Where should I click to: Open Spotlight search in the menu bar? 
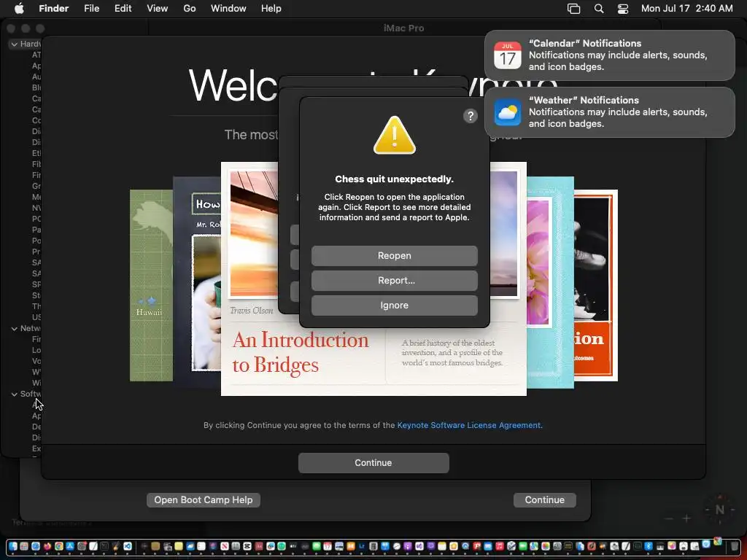(x=599, y=9)
